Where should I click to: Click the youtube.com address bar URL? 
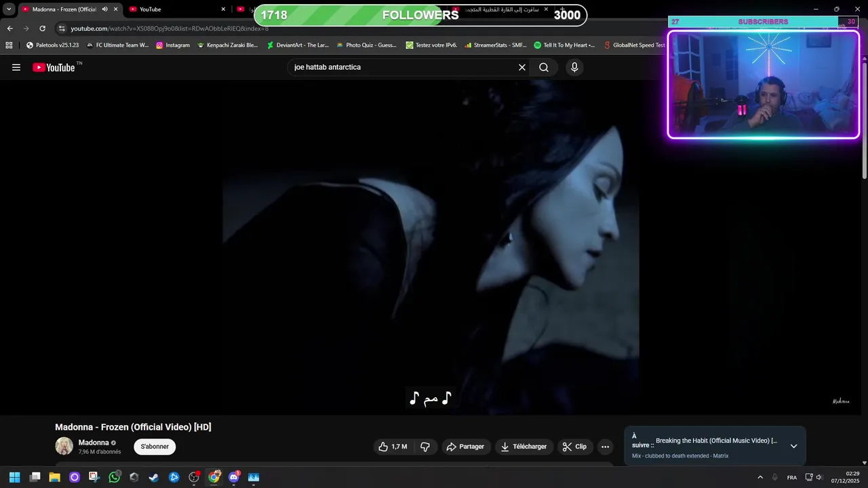(x=170, y=28)
